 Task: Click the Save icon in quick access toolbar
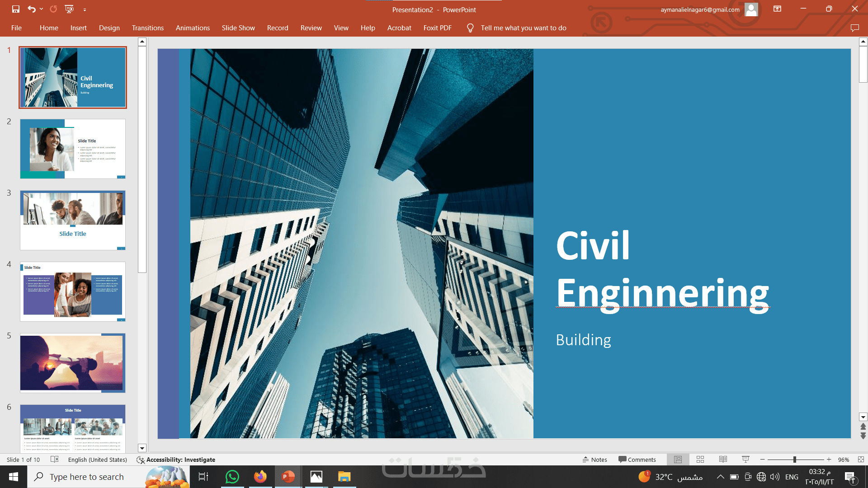pyautogui.click(x=16, y=9)
